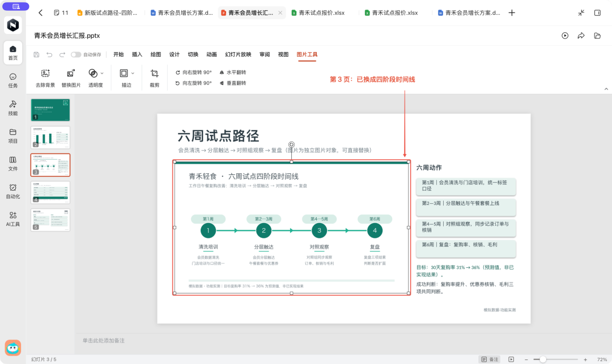Toggle the 自动保存 auto-save switch
Viewport: 612px width, 364px height.
(76, 54)
